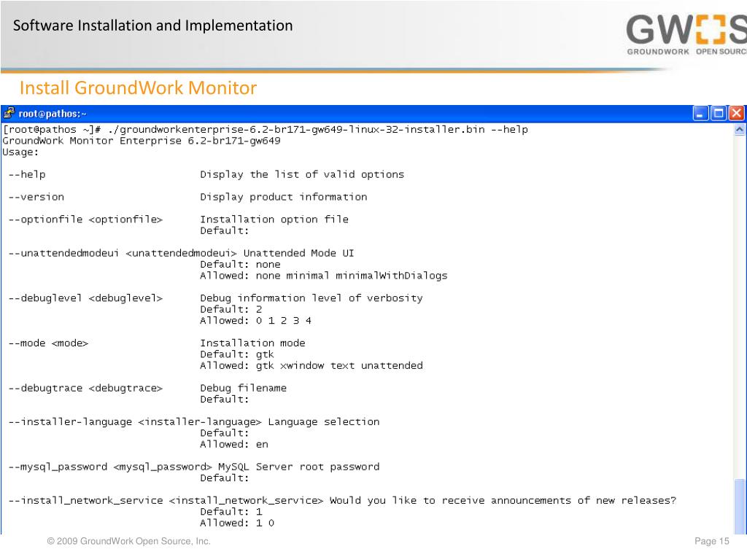This screenshot has width=747, height=560.
Task: Click the '--version' option text
Action: pyautogui.click(x=36, y=197)
